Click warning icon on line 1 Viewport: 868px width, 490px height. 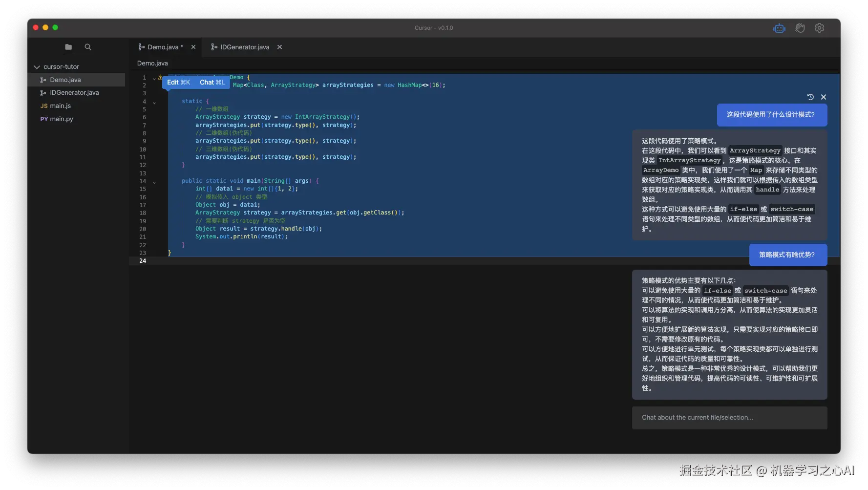point(160,77)
